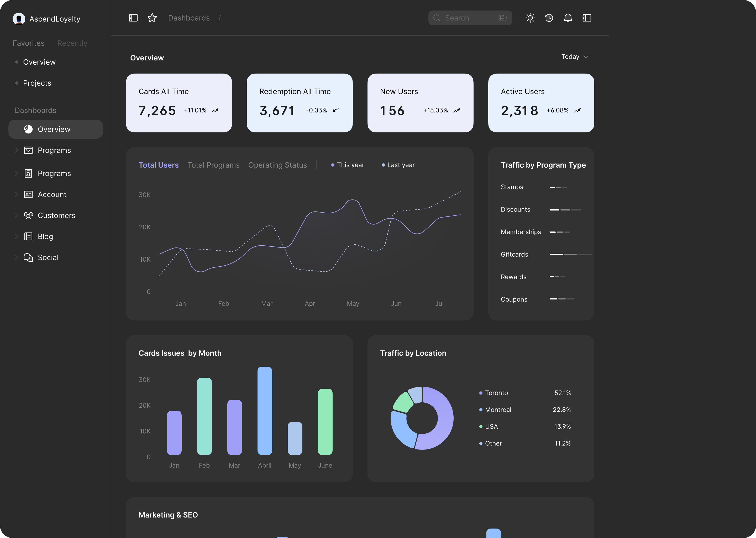Select the Total Programs tab
756x538 pixels.
pos(213,165)
